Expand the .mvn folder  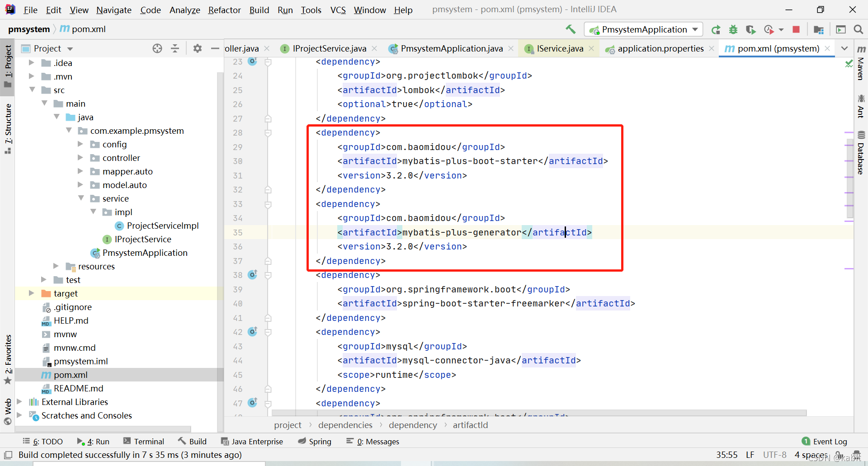(31, 76)
